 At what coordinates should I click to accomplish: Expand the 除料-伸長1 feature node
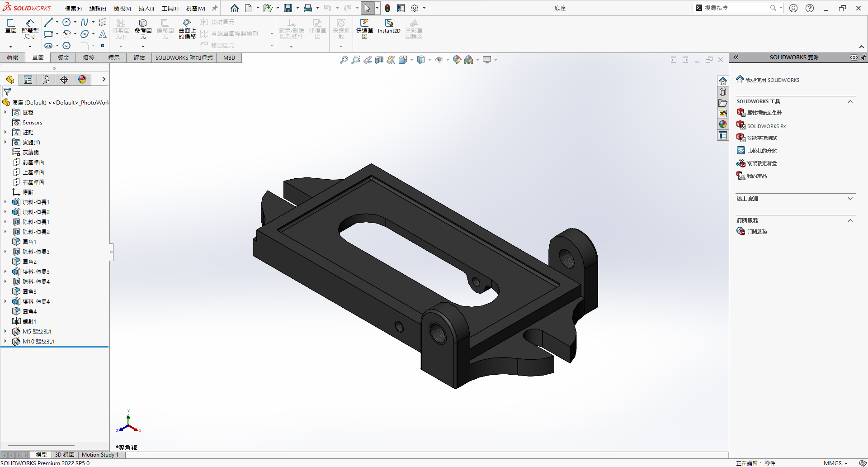point(5,222)
